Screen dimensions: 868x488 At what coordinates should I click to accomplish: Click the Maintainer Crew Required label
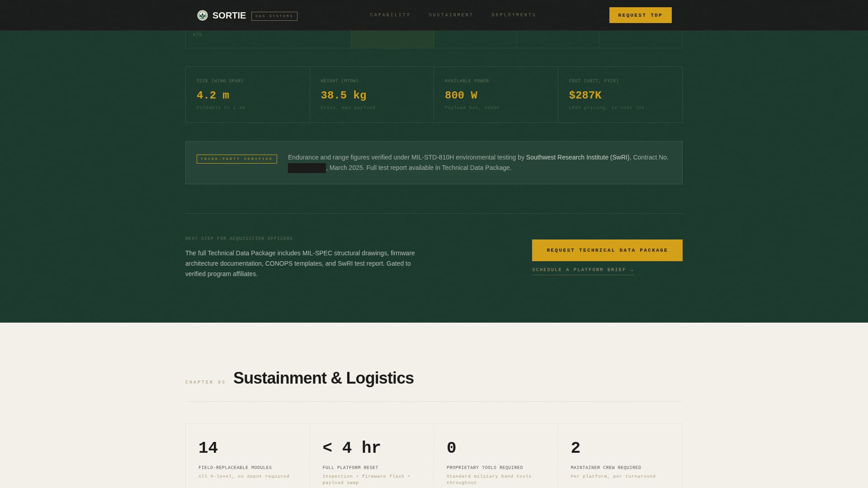[x=606, y=468]
